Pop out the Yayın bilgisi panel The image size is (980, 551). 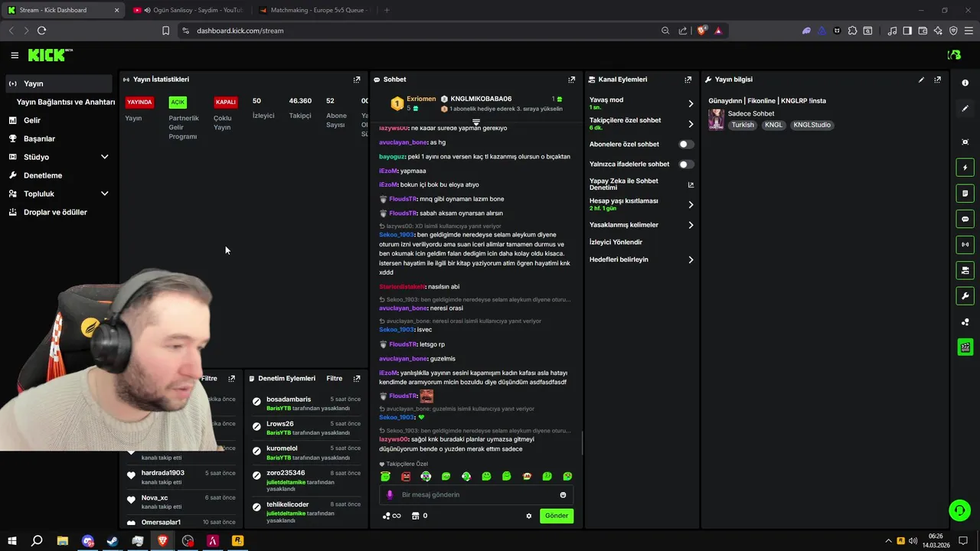pyautogui.click(x=937, y=80)
